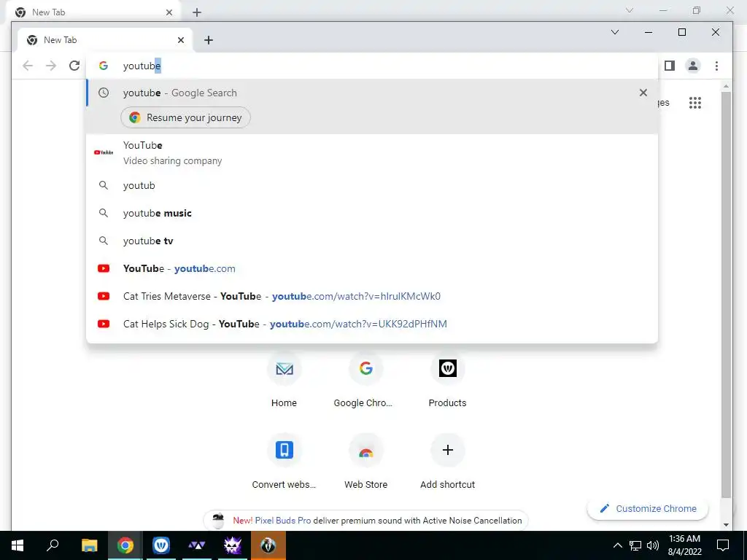Open the 'Cat Helps Sick Dog' suggestion

[x=372, y=324]
